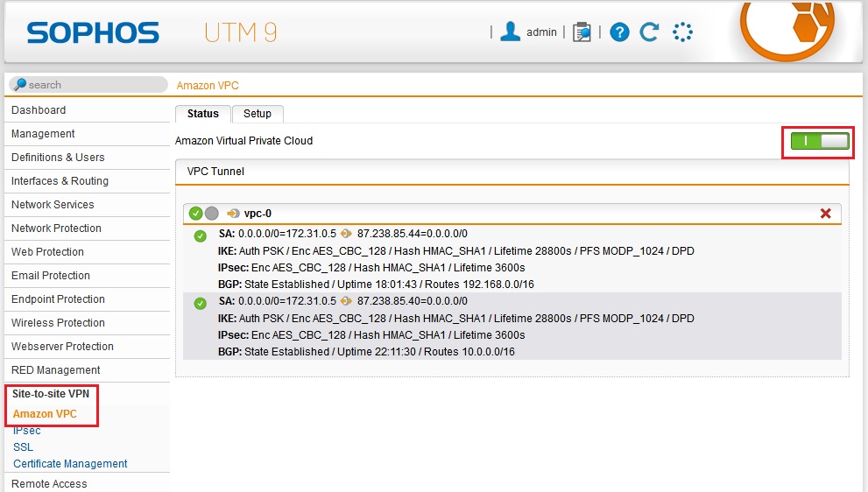Click the search magnifier icon
Viewport: 868px width, 492px height.
(x=19, y=84)
